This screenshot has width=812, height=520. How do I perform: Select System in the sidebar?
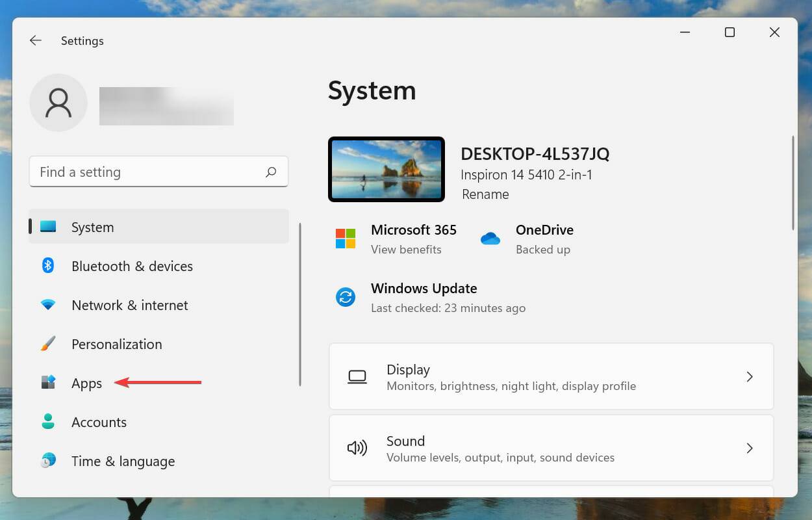tap(159, 226)
